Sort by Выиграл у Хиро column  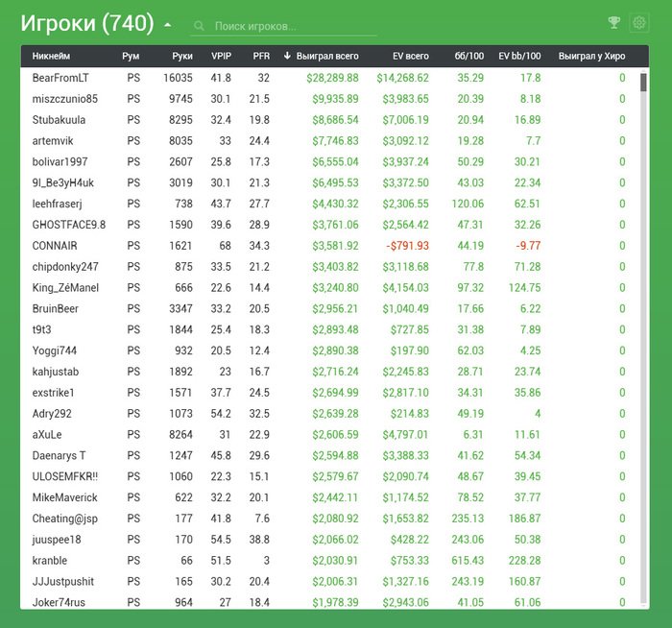tap(591, 56)
